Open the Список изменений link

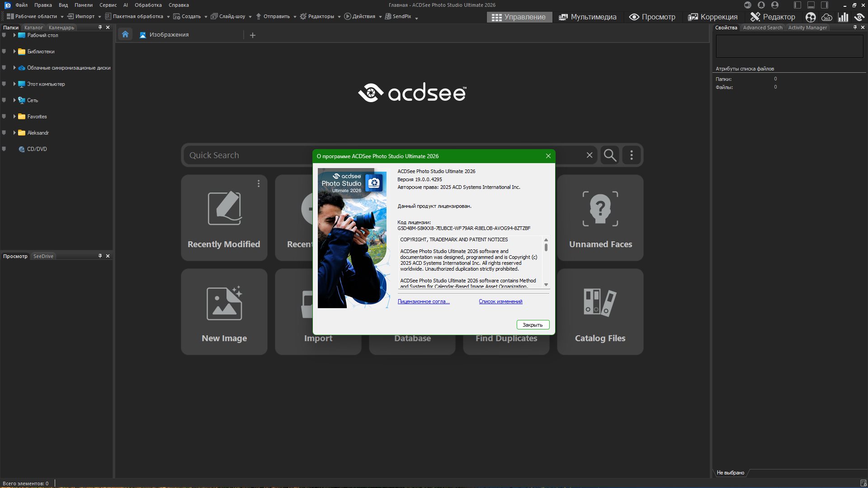(500, 301)
